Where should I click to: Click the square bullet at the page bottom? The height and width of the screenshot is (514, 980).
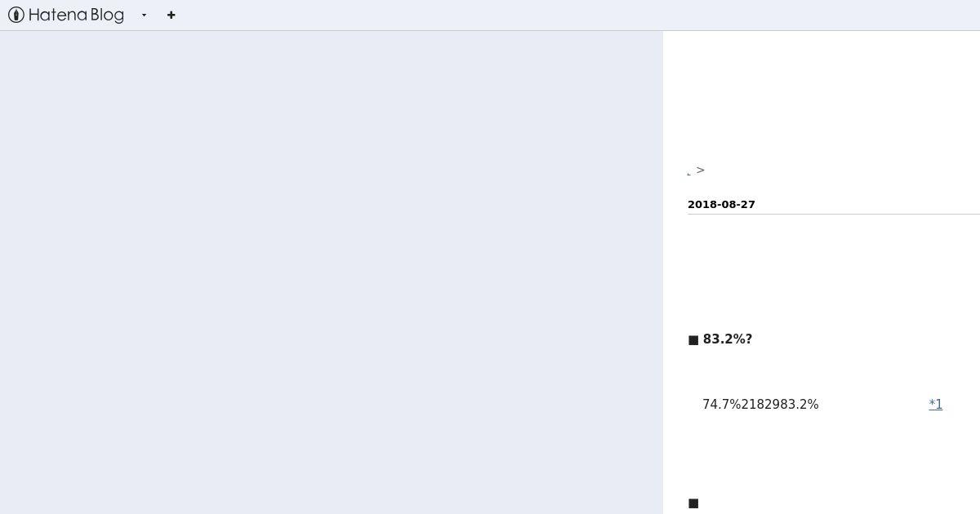(x=693, y=504)
